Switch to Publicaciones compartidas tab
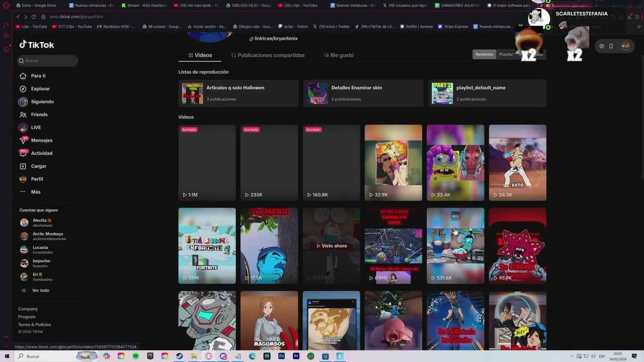 coord(268,55)
